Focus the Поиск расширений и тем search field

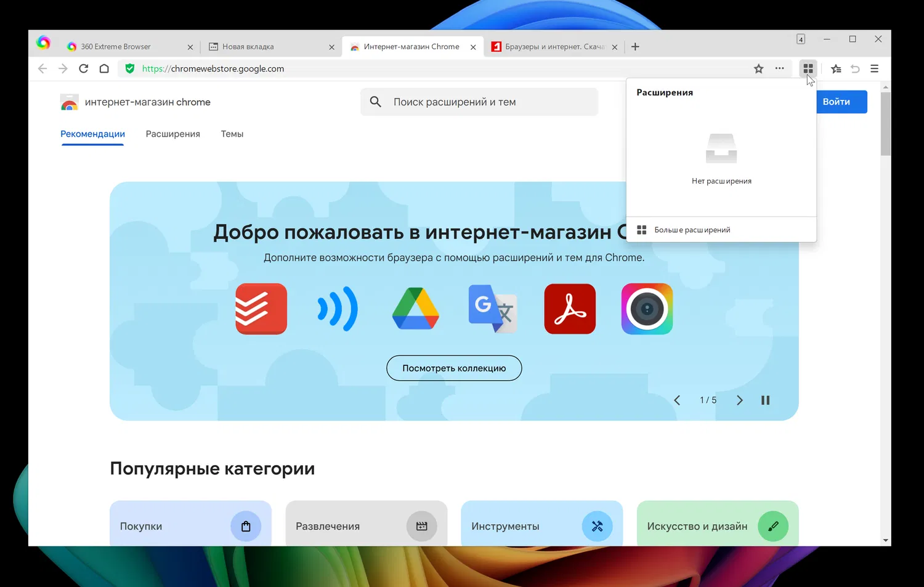click(479, 102)
